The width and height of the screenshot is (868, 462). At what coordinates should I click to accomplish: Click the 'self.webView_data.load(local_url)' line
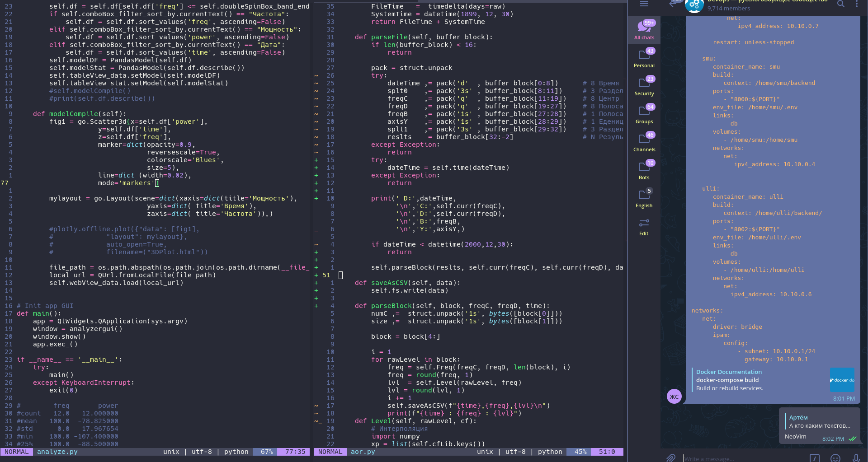coord(116,283)
